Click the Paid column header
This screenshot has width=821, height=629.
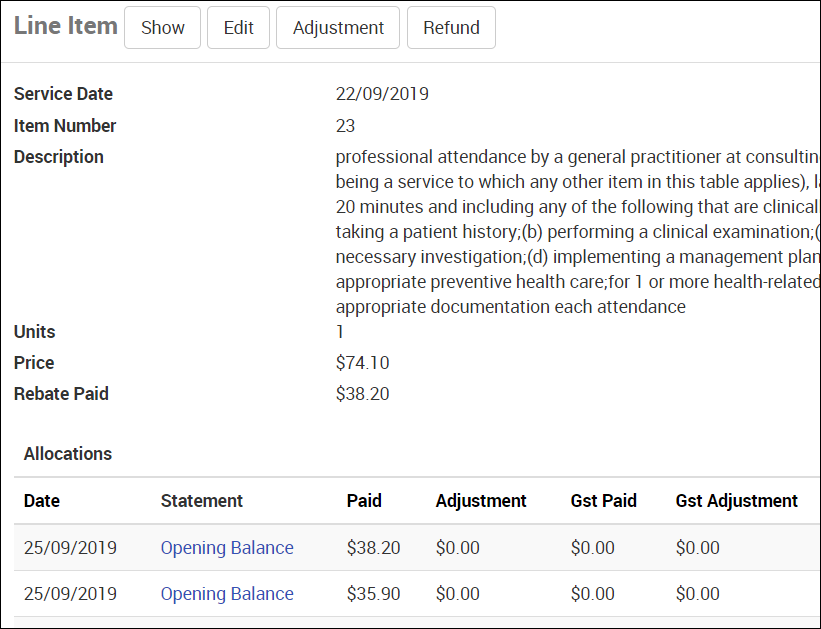point(364,501)
